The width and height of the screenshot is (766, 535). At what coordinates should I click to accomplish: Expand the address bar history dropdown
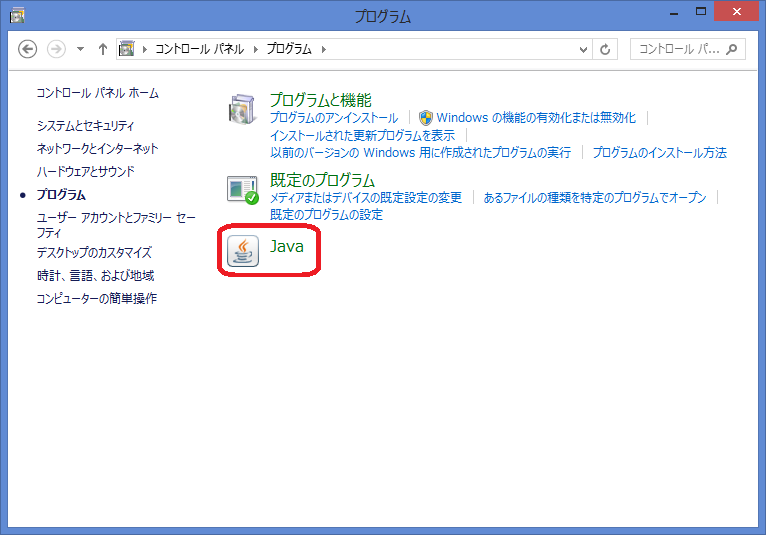tap(583, 49)
